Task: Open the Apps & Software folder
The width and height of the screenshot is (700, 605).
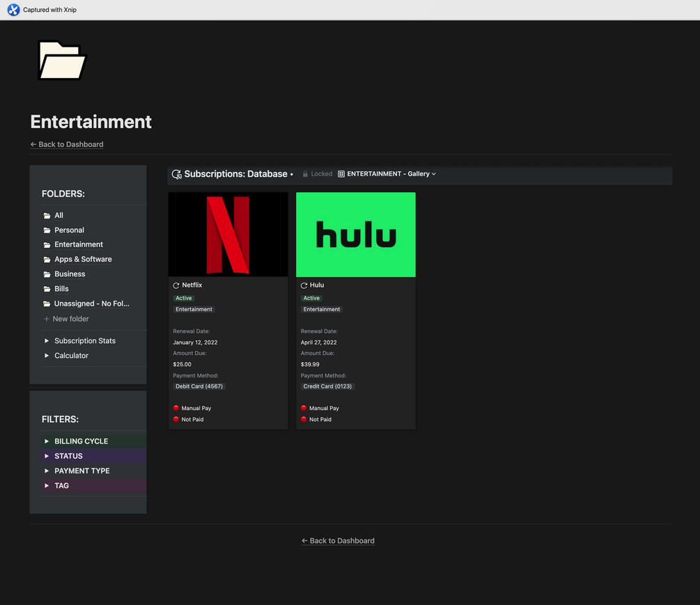Action: [x=83, y=259]
